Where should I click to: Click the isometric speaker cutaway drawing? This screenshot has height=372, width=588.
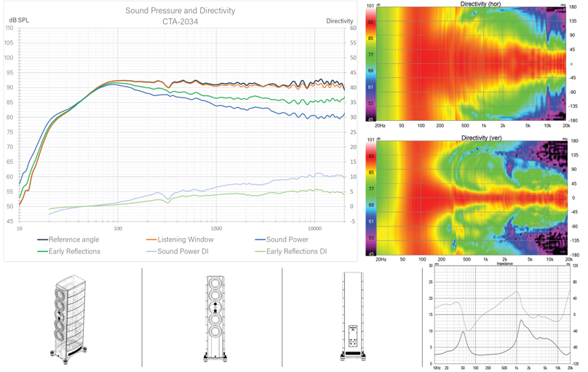[x=69, y=319]
